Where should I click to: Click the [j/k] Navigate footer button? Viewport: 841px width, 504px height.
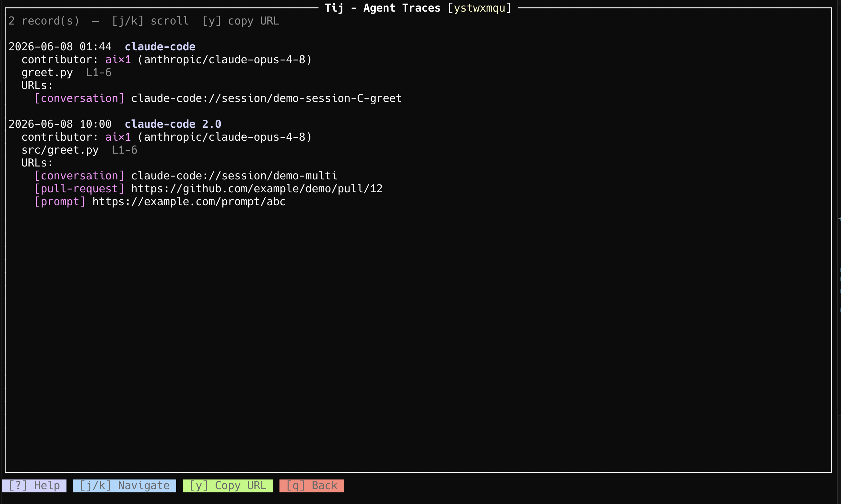tap(124, 486)
